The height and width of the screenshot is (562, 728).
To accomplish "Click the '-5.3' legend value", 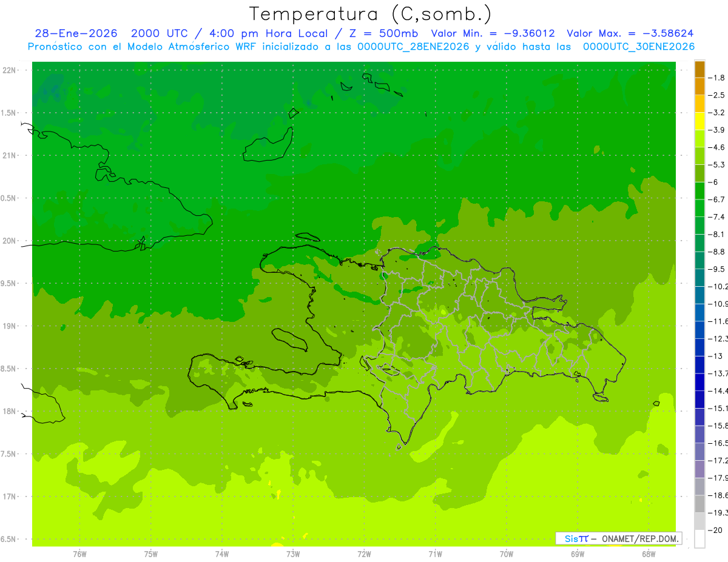I will [717, 165].
